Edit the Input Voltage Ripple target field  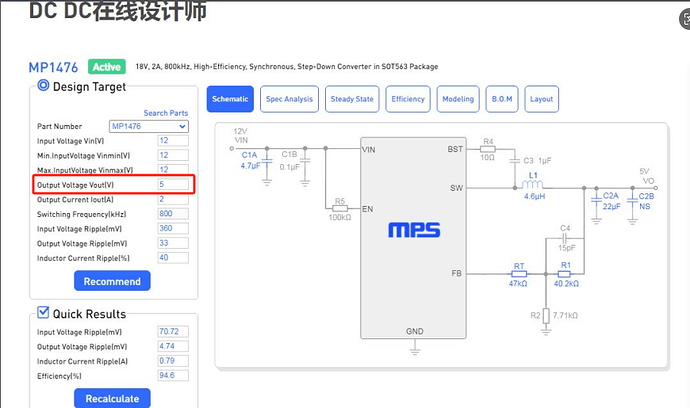(173, 228)
